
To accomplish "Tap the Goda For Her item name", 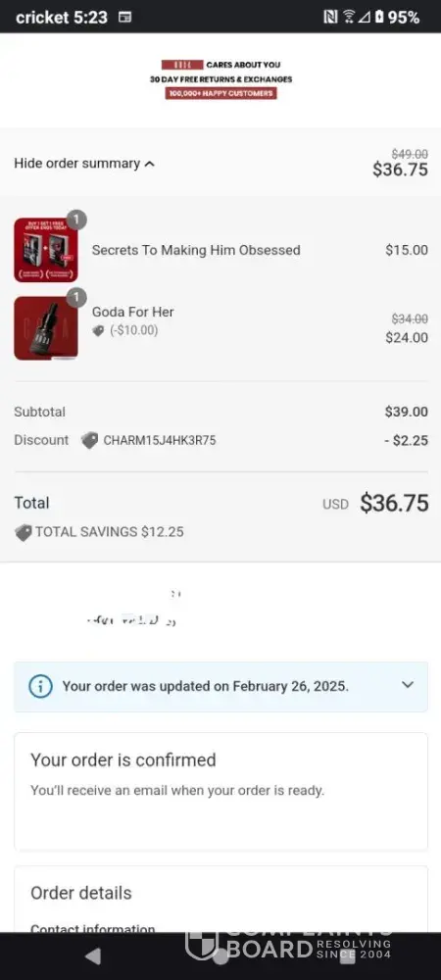I will 133,312.
